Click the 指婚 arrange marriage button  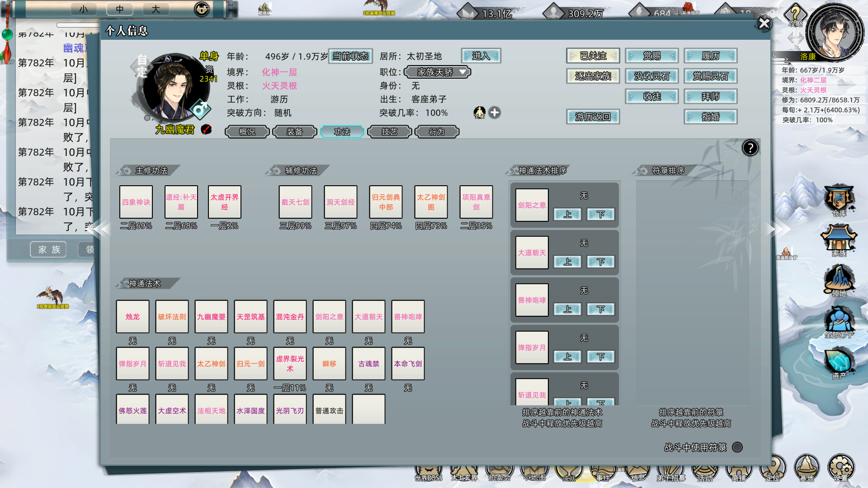pyautogui.click(x=710, y=117)
